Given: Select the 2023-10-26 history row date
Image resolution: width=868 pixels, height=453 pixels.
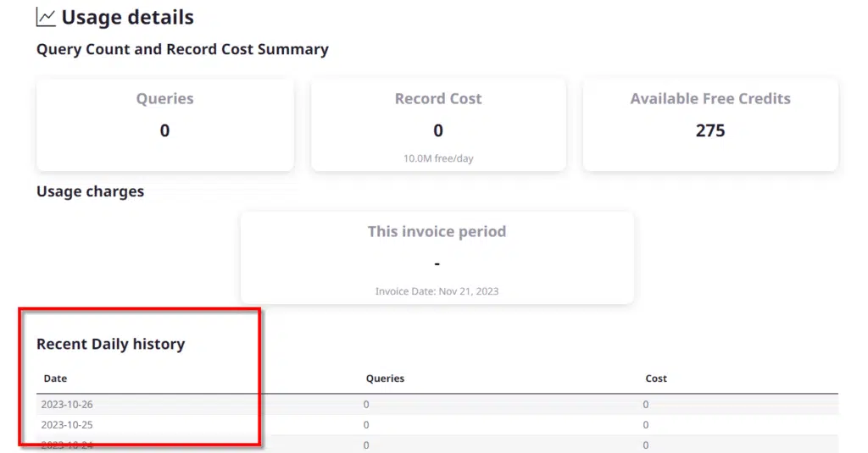Looking at the screenshot, I should coord(67,405).
